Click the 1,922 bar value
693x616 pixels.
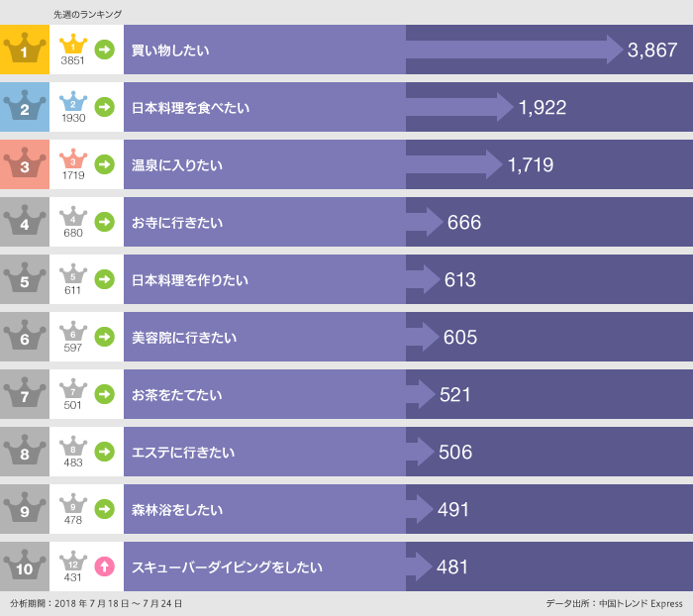(543, 108)
